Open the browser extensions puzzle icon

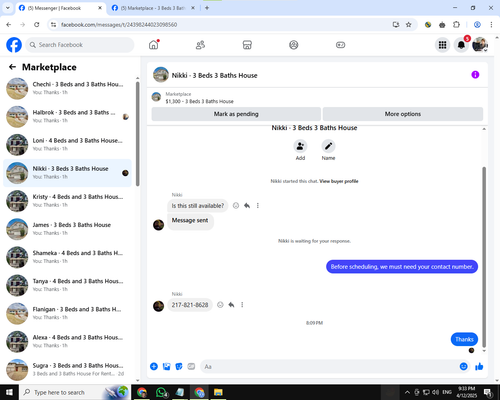click(x=456, y=25)
